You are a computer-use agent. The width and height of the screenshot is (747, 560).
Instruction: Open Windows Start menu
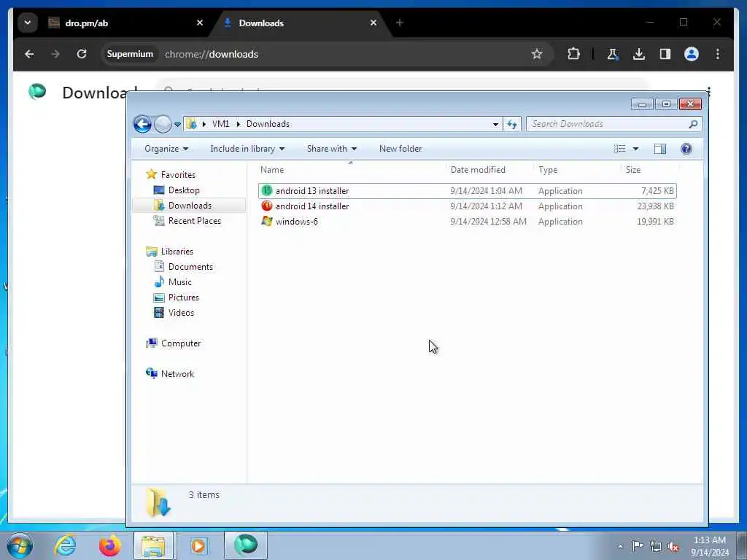(20, 545)
